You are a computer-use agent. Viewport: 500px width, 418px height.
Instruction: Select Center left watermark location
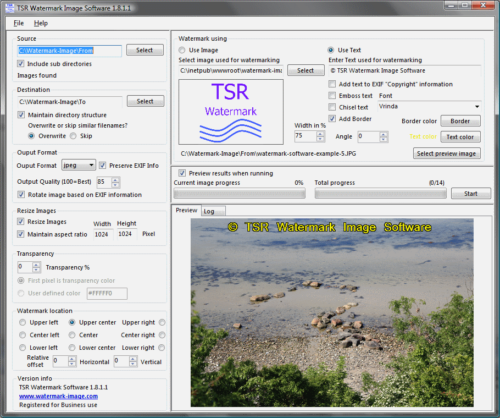[22, 335]
